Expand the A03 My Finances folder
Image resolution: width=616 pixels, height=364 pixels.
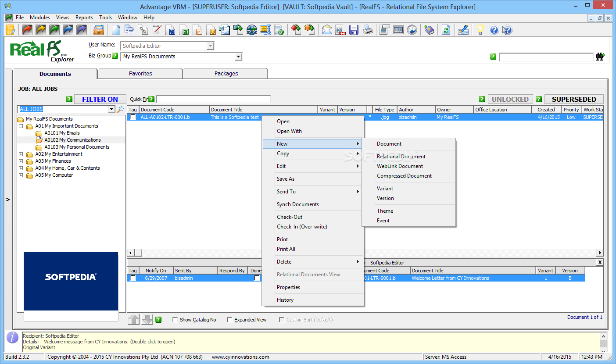[x=21, y=161]
